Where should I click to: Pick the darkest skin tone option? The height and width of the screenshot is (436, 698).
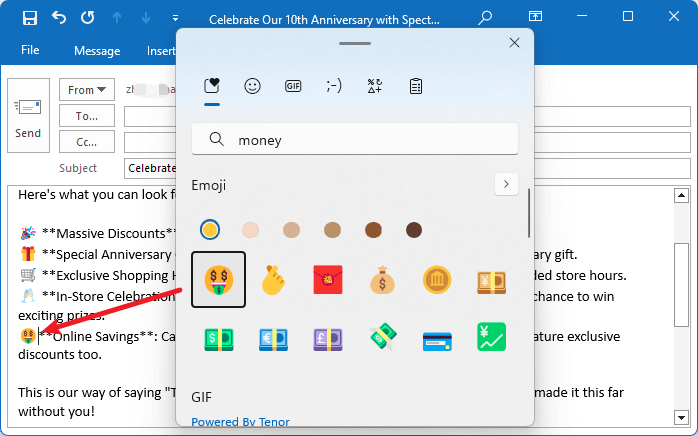414,230
